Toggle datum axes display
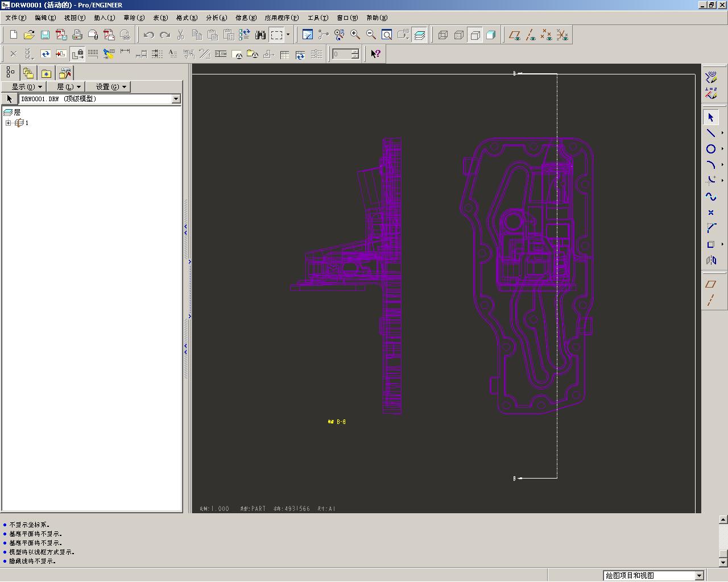 [531, 35]
